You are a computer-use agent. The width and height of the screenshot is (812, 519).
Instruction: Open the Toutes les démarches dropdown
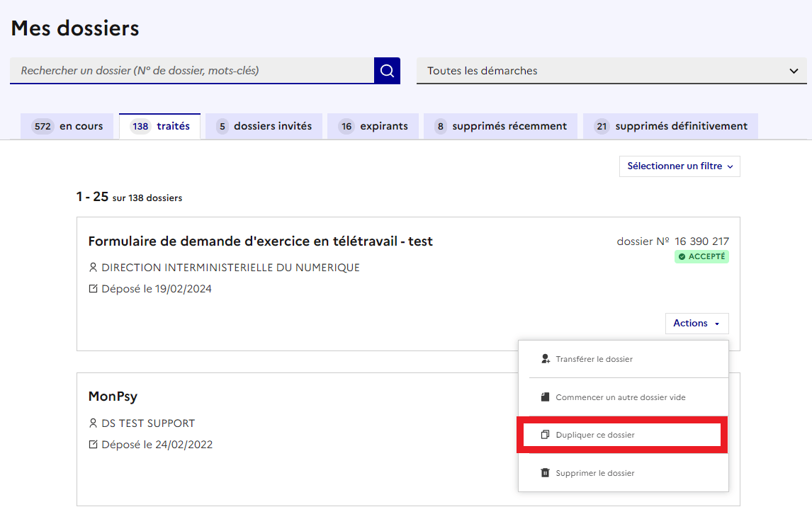click(611, 71)
